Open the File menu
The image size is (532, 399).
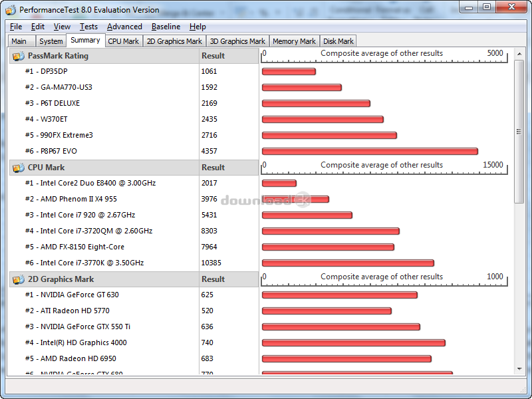(16, 27)
